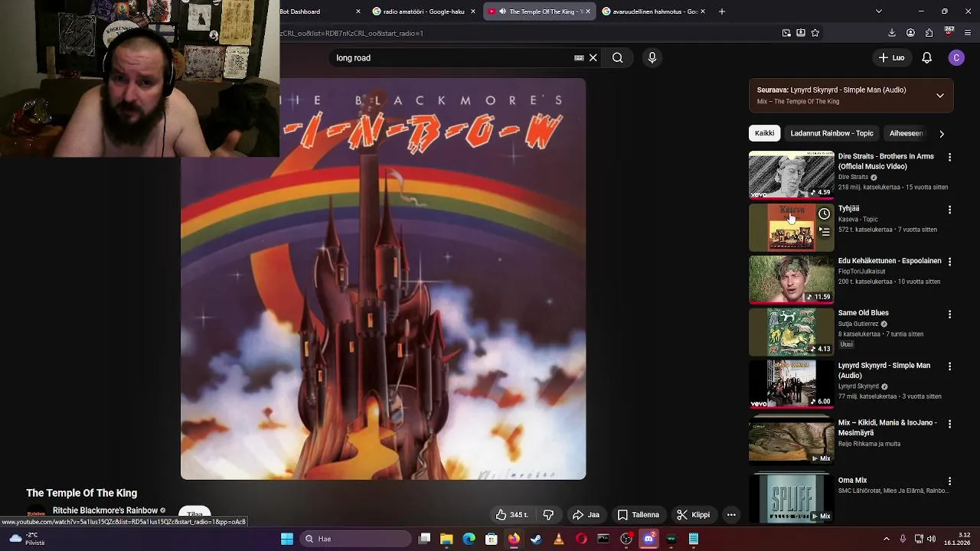Open options menu for Oma Mix
The height and width of the screenshot is (551, 980).
(x=949, y=481)
